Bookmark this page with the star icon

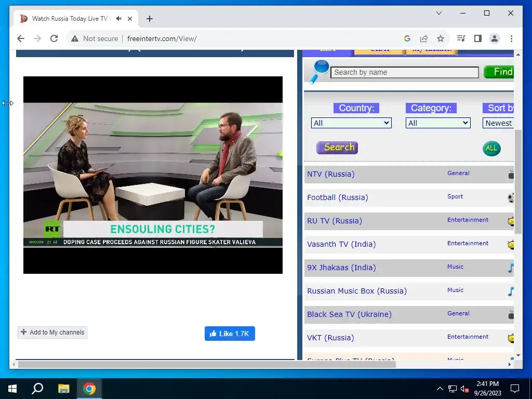coord(441,38)
